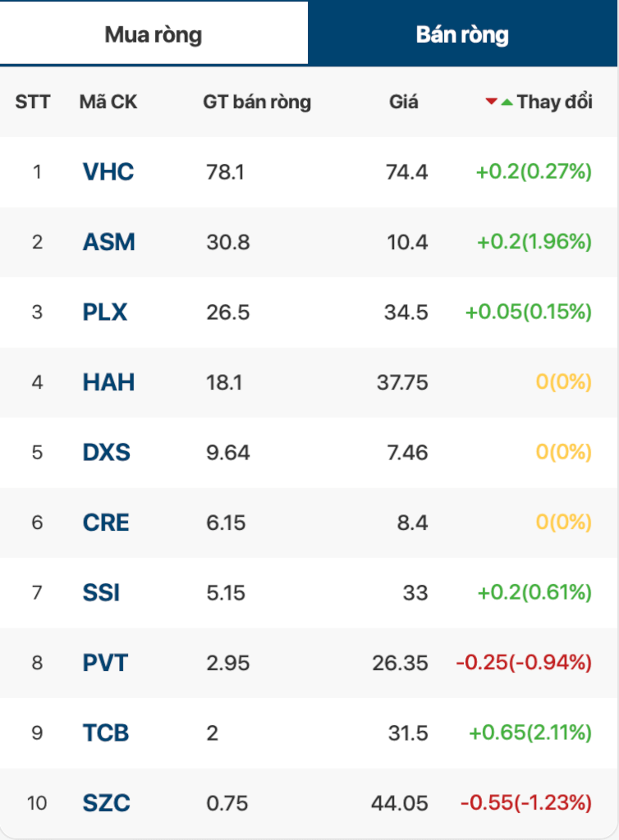Open the VHC stock link
The height and width of the screenshot is (840, 619).
(108, 172)
